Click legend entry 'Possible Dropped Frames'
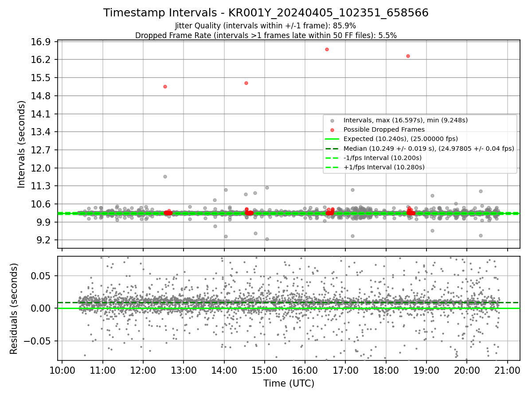532x399 pixels. click(384, 129)
